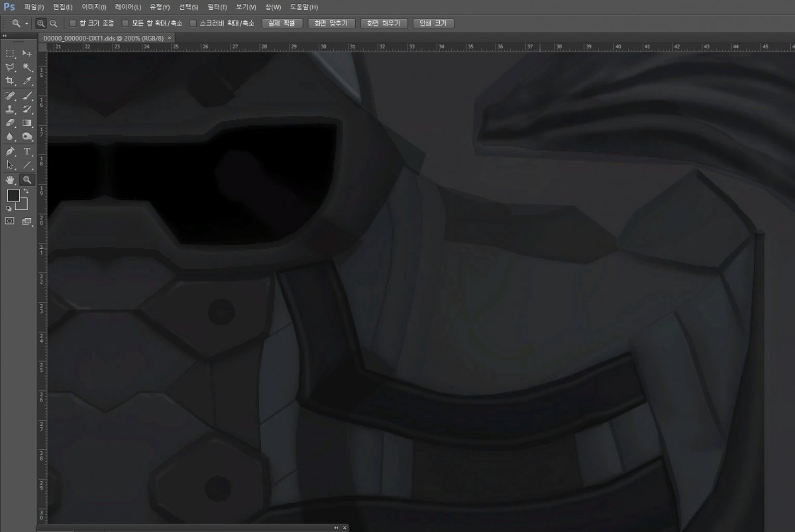Open the foreground color swatch picker
Image resolution: width=795 pixels, height=532 pixels.
click(x=13, y=195)
